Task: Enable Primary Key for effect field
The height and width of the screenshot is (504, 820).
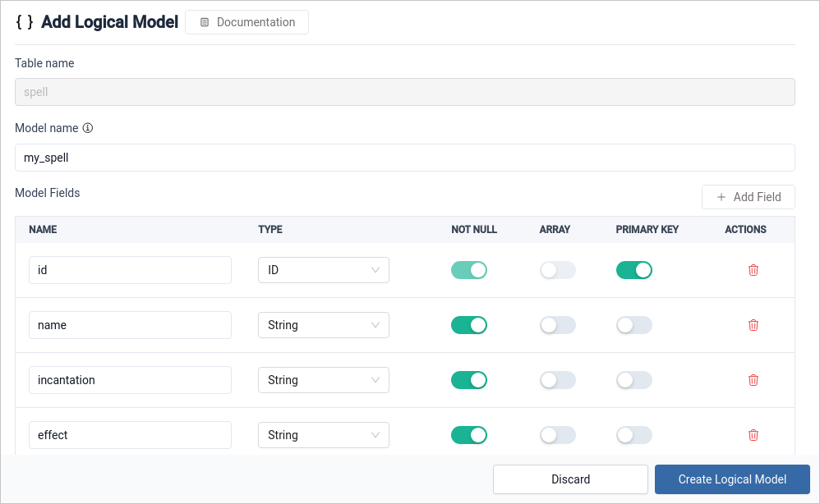Action: [633, 435]
